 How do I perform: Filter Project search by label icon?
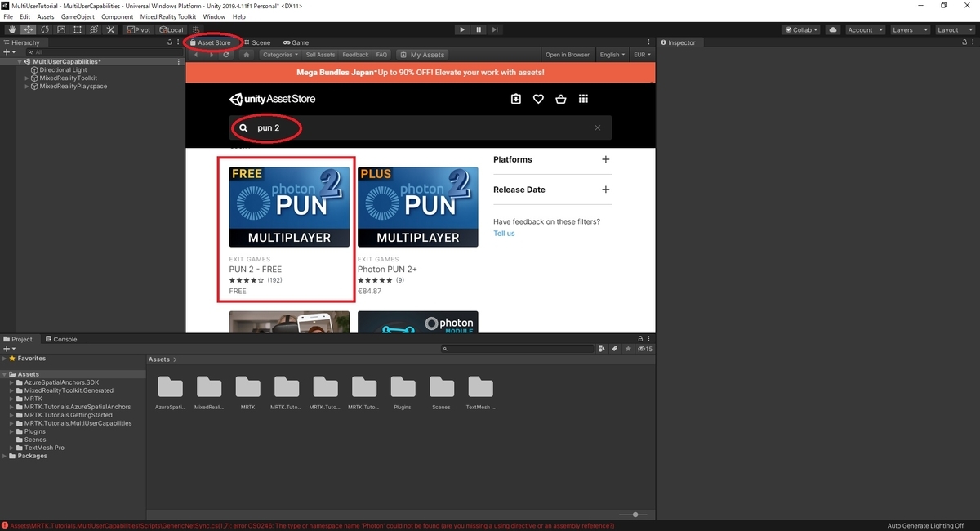[x=615, y=349]
